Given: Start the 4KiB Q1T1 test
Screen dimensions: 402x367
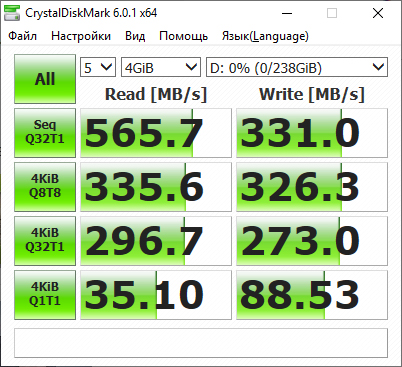Looking at the screenshot, I should pos(45,295).
